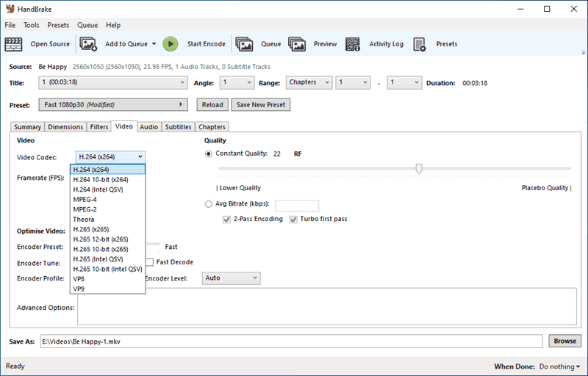Choose MPEG-4 from the codec list
588x376 pixels.
[x=107, y=200]
